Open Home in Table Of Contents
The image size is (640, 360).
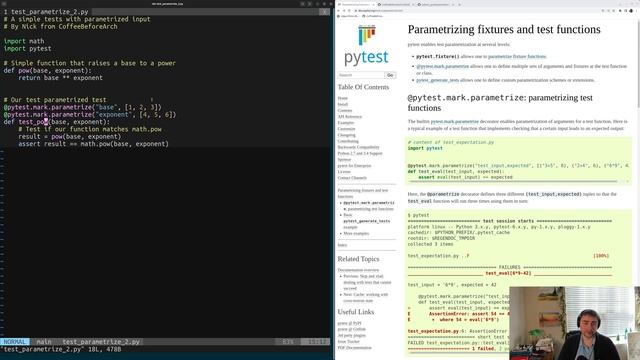coord(342,98)
